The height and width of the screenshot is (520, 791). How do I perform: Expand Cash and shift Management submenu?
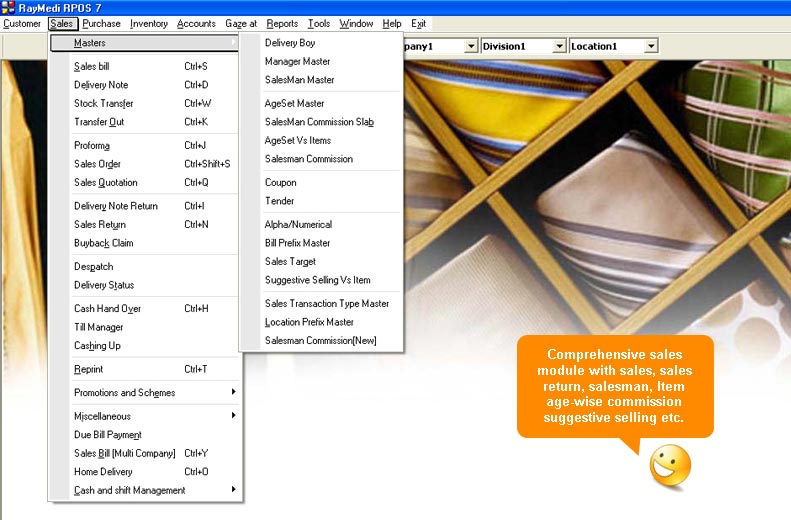145,490
